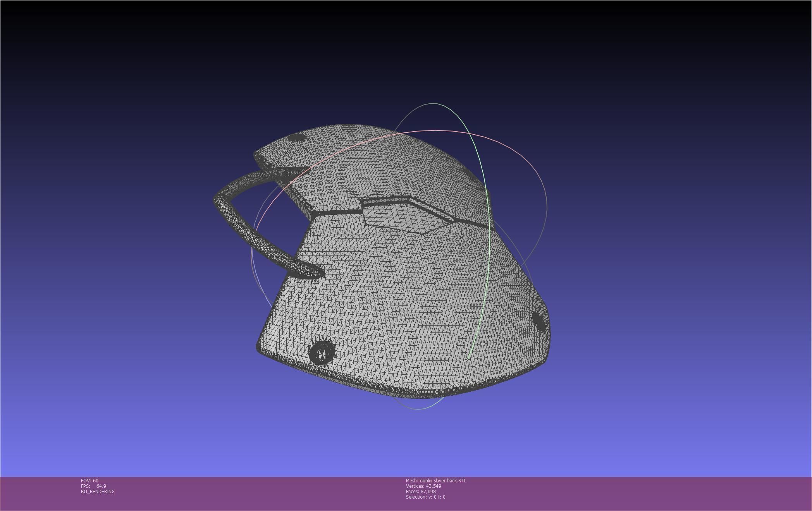
Task: Click the 'Vertices: 43,549' text
Action: (423, 486)
